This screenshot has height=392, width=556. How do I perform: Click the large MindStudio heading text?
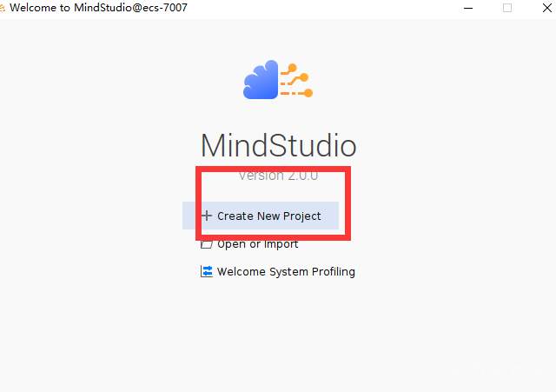click(278, 145)
